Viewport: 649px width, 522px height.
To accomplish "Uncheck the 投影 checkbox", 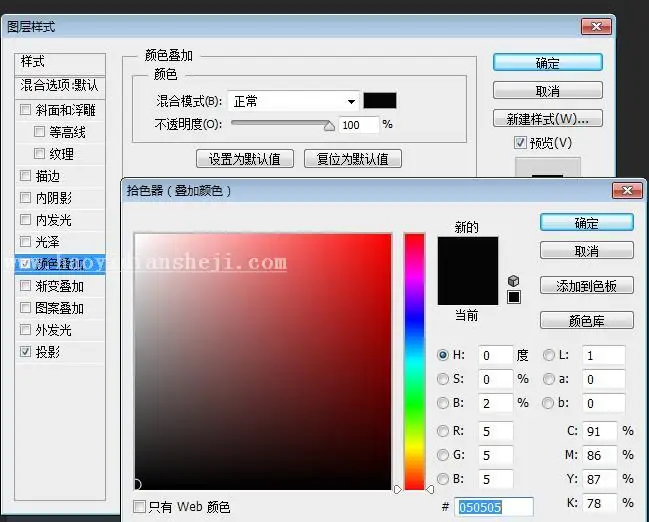I will 25,351.
